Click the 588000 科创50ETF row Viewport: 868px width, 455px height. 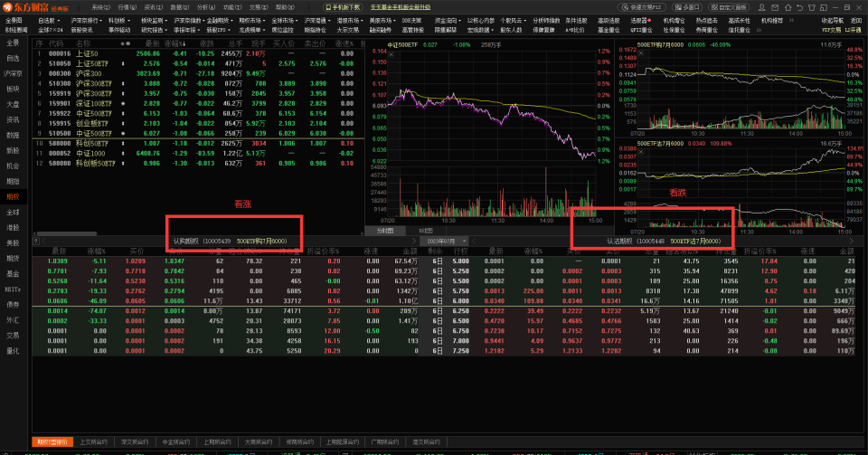[x=198, y=143]
